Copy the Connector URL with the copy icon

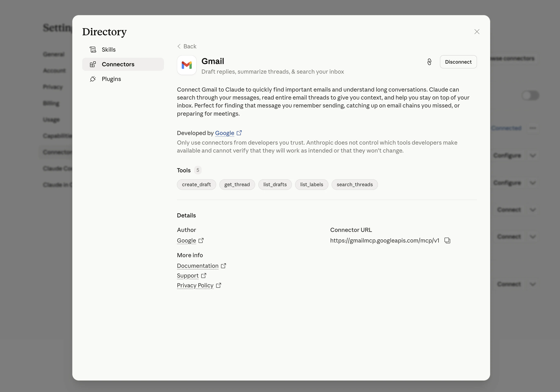[447, 241]
